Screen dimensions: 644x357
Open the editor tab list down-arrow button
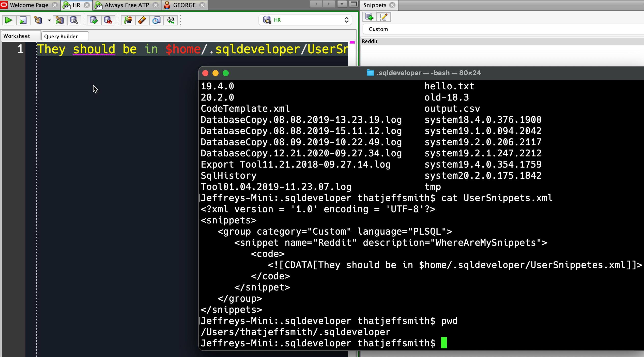[342, 4]
